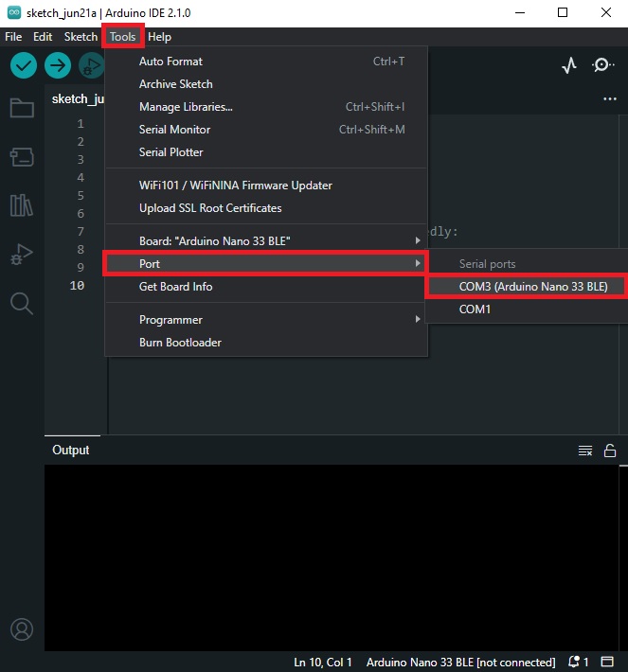
Task: Maximize the Arduino IDE window
Action: (563, 12)
